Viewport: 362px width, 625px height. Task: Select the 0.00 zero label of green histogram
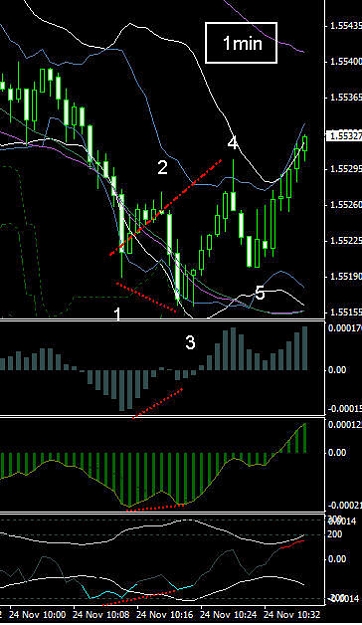(x=337, y=453)
